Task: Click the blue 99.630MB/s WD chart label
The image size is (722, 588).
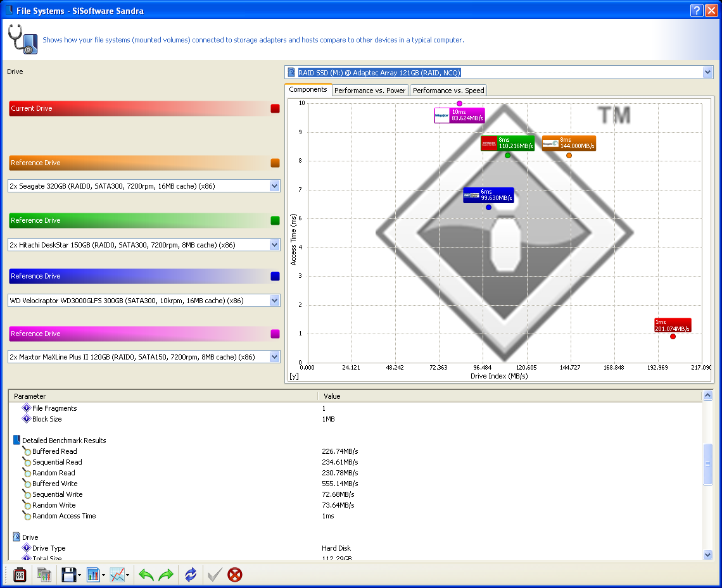Action: click(x=488, y=195)
